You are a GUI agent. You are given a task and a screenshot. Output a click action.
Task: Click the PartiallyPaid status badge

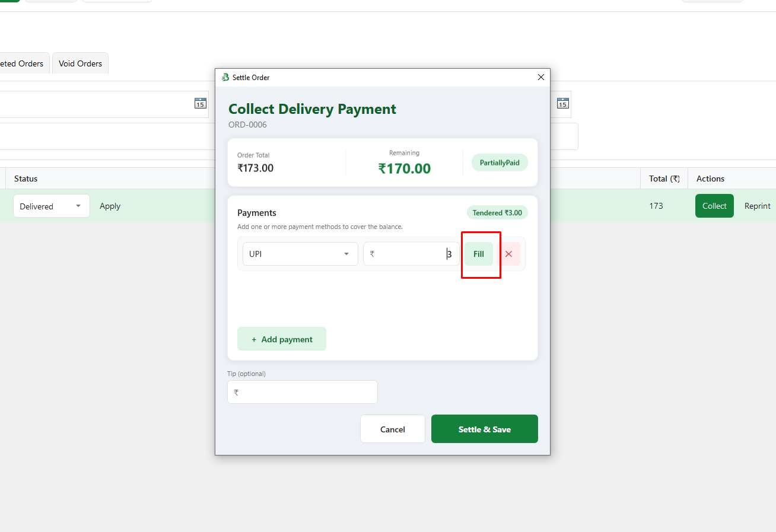pos(500,163)
